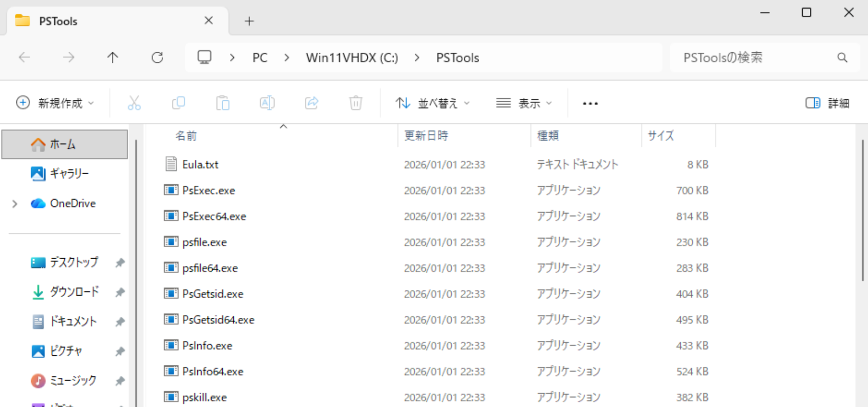Expand chevron after PC in breadcrumb

click(x=287, y=58)
